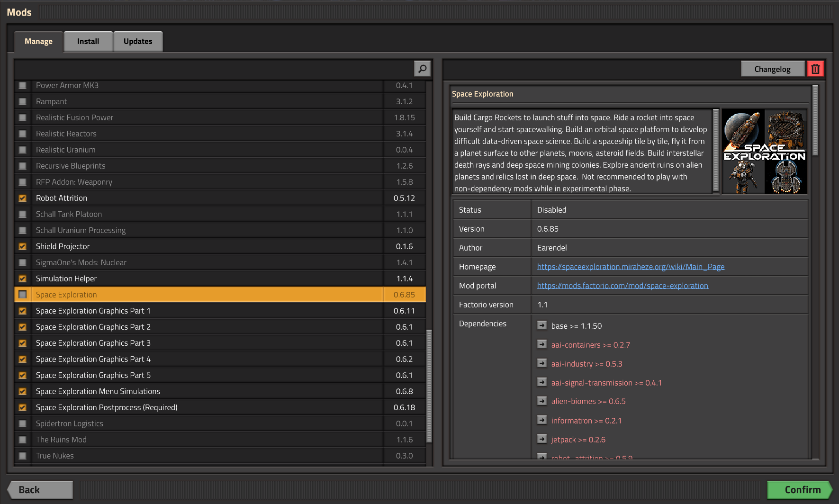
Task: Enable the Space Exploration mod checkbox
Action: click(x=22, y=295)
